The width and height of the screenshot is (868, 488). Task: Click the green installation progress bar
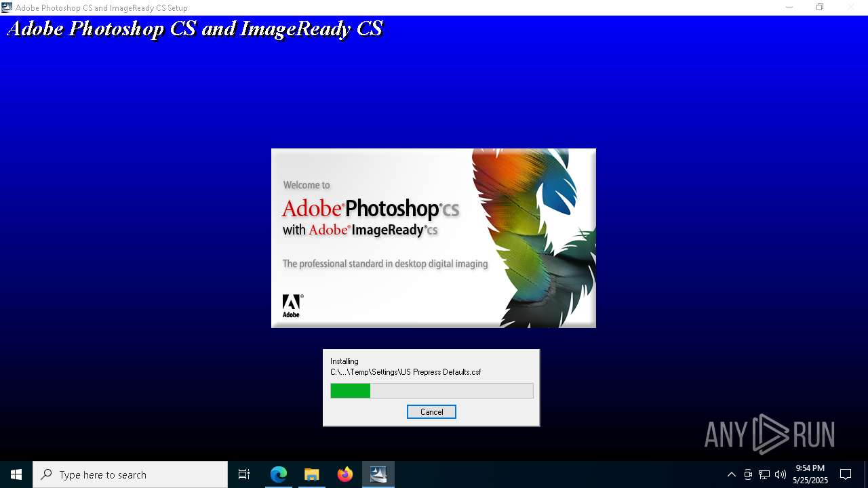[x=432, y=390]
